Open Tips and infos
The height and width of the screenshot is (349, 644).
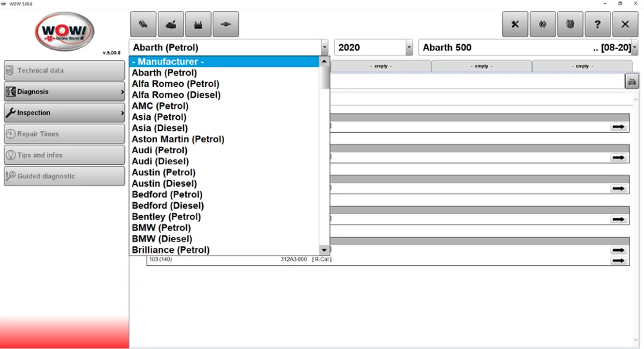[x=64, y=155]
